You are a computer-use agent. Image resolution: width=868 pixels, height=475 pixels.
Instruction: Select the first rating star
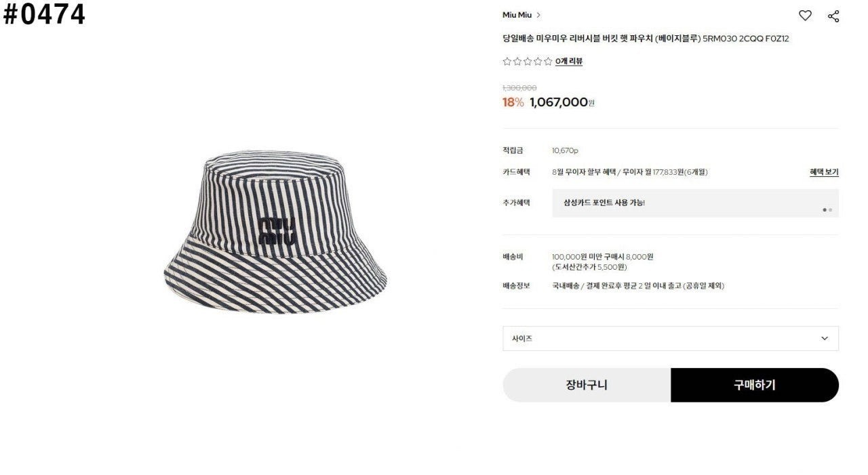pyautogui.click(x=507, y=62)
